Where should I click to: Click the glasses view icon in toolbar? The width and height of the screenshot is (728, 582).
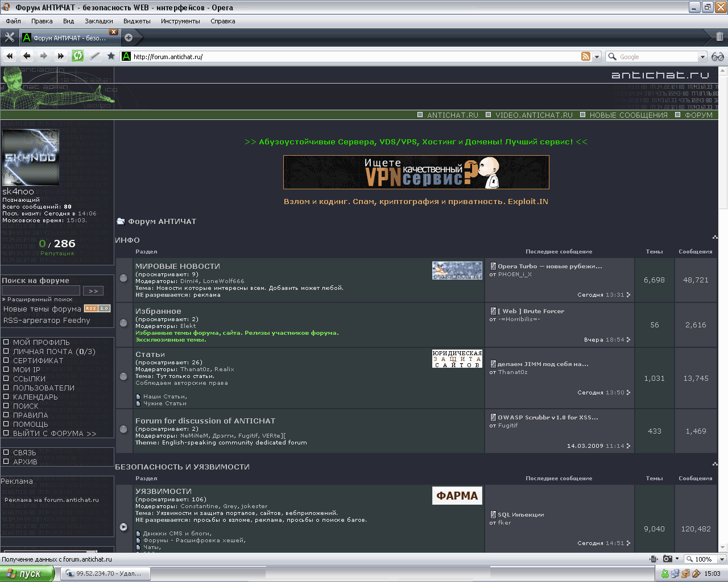click(x=718, y=56)
